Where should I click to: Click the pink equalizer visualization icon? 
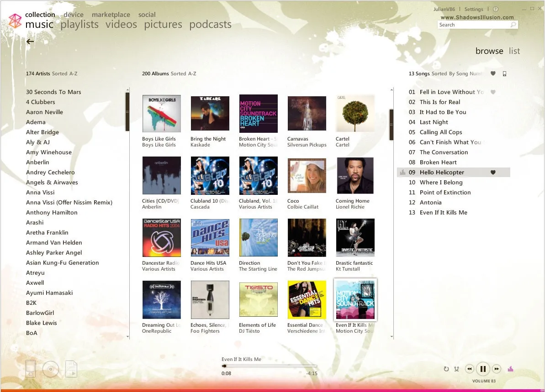pyautogui.click(x=510, y=368)
